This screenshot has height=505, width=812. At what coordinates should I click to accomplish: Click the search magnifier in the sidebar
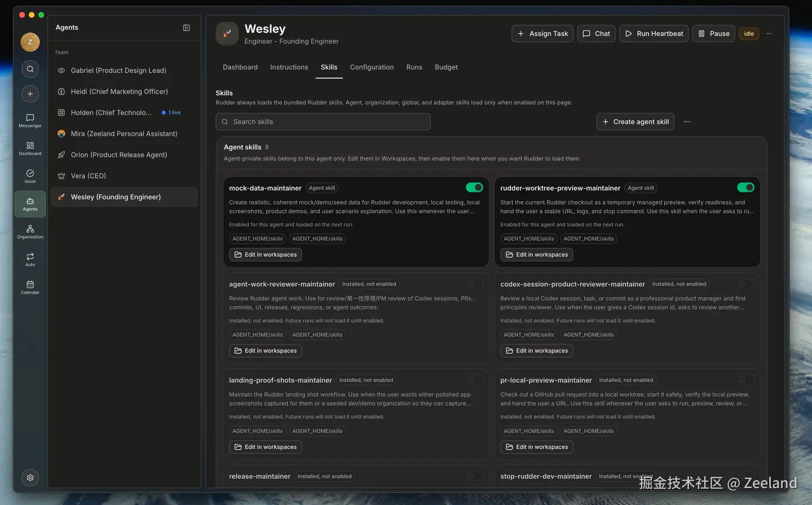30,69
